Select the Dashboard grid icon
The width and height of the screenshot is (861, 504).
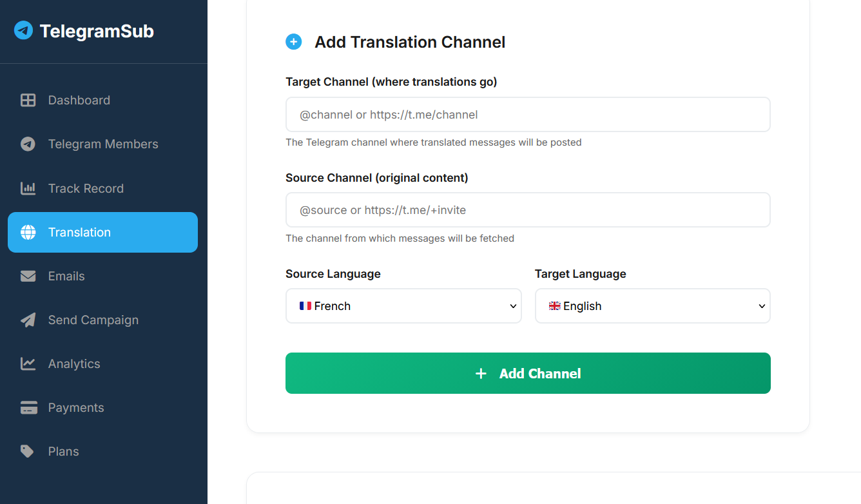(x=28, y=100)
